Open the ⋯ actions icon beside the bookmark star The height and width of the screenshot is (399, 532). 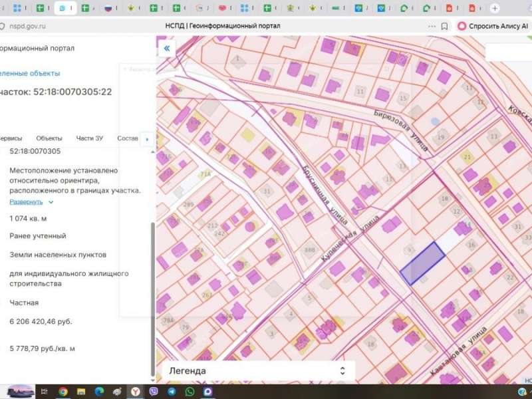(432, 25)
